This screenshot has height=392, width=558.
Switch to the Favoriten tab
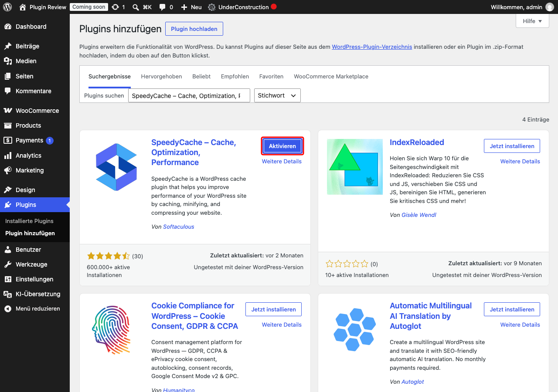pyautogui.click(x=271, y=77)
